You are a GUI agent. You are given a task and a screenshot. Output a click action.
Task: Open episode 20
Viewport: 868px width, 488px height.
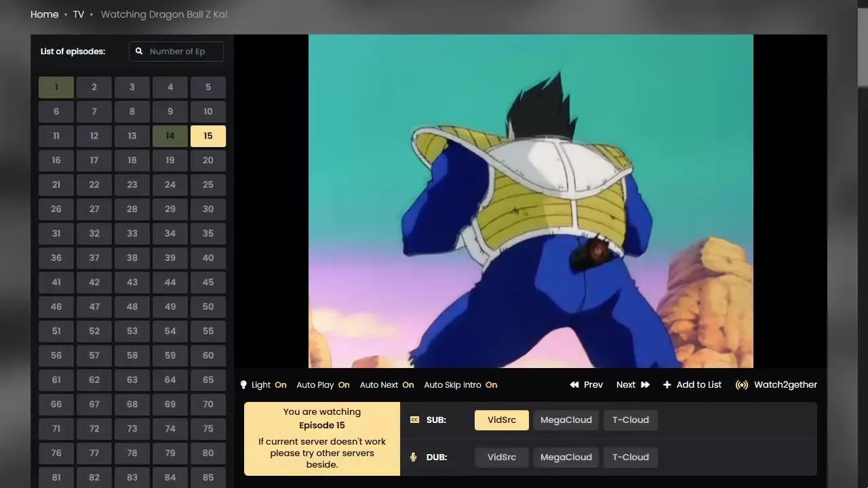pos(208,161)
